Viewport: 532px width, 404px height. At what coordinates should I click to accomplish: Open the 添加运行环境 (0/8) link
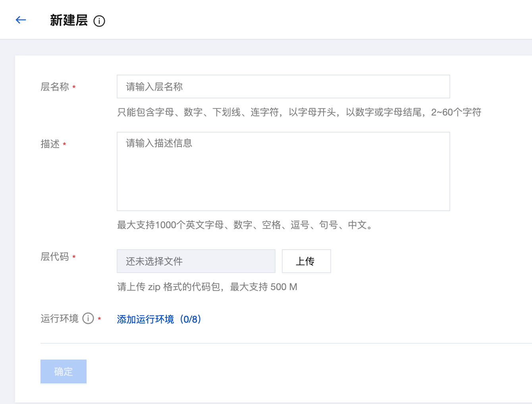(159, 319)
